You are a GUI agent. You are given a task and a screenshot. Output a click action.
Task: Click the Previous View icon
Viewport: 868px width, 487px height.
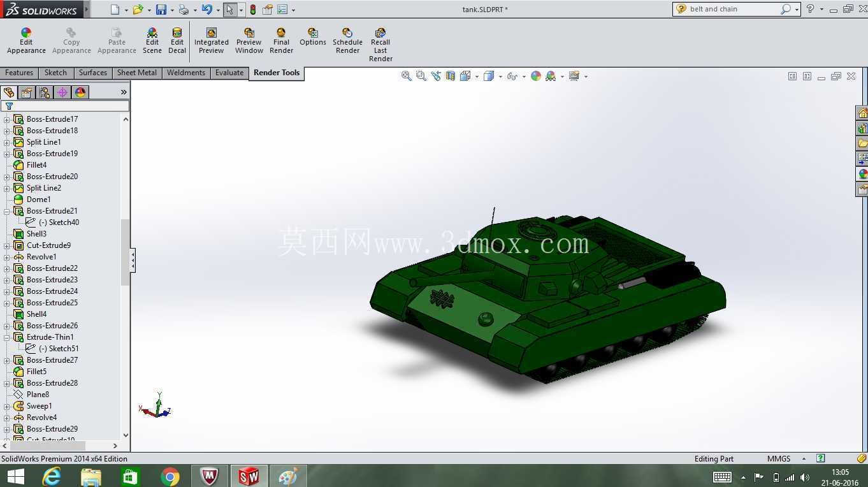[436, 76]
